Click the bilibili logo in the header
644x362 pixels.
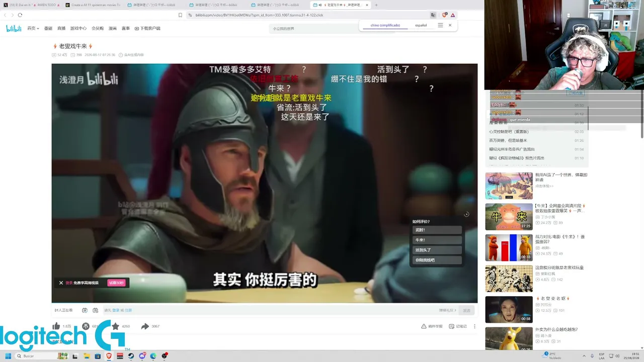pos(14,28)
